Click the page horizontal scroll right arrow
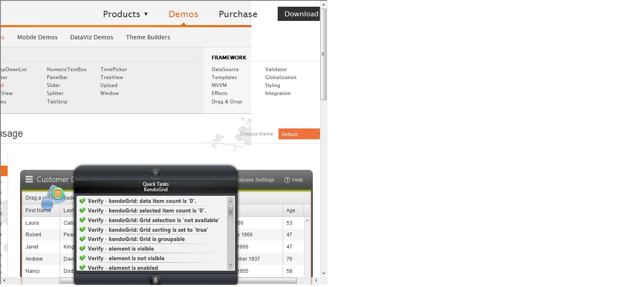 click(317, 280)
